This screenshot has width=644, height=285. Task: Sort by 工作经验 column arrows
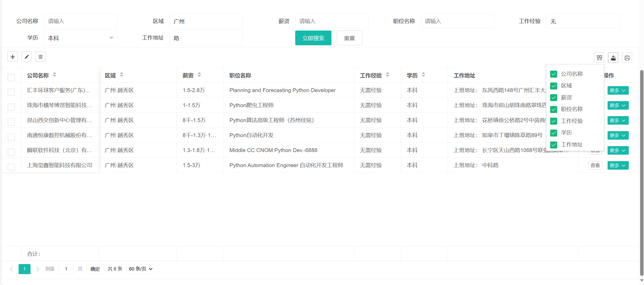tap(388, 75)
